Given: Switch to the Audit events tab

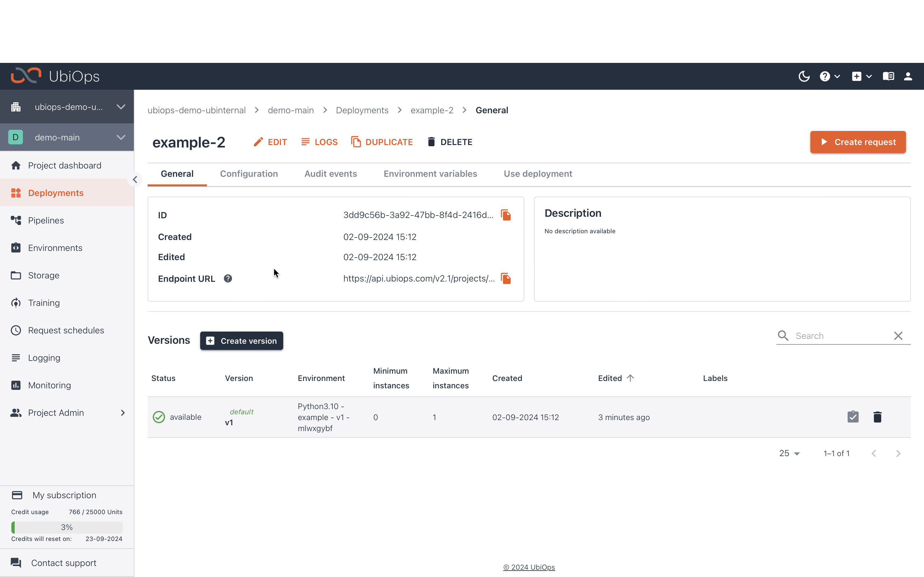Looking at the screenshot, I should [330, 173].
